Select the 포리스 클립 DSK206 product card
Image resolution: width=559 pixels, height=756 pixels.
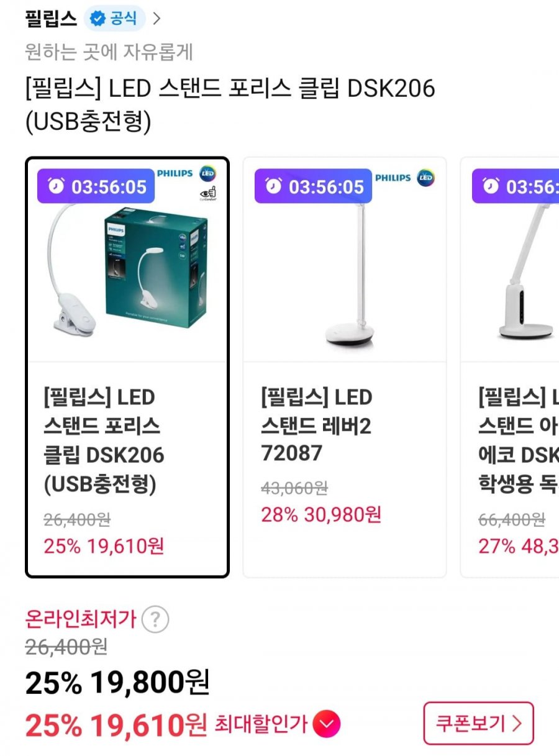(x=127, y=367)
